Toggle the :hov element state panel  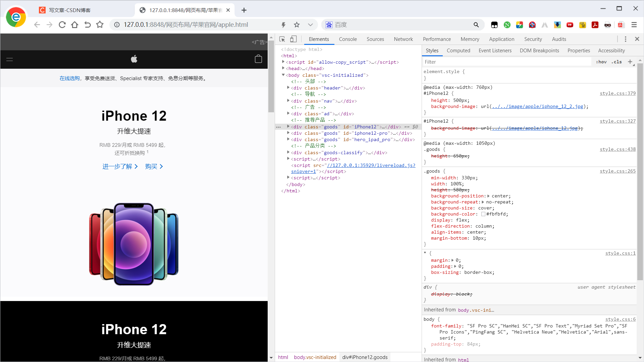[x=601, y=62]
